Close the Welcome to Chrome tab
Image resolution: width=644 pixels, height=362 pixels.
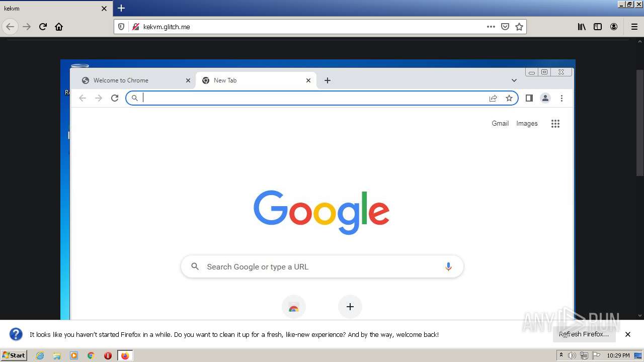[x=188, y=80]
